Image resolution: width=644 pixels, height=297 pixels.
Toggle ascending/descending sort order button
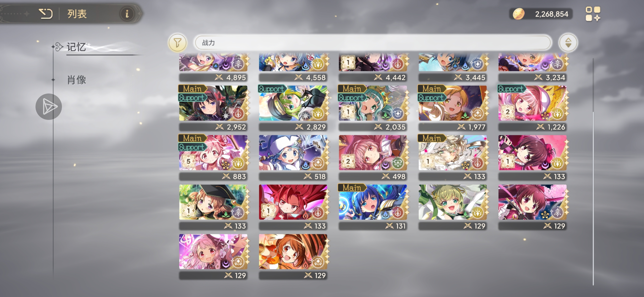point(568,43)
